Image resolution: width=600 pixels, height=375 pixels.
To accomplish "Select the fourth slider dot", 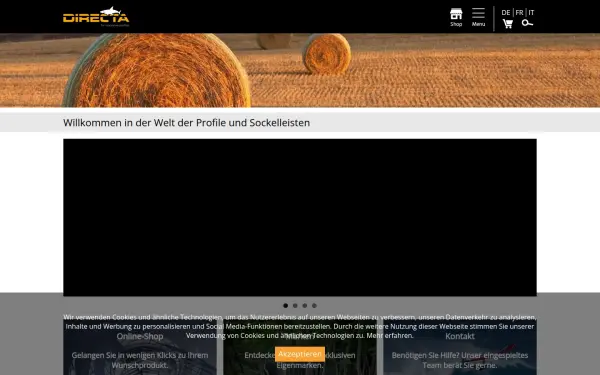I will tap(314, 305).
